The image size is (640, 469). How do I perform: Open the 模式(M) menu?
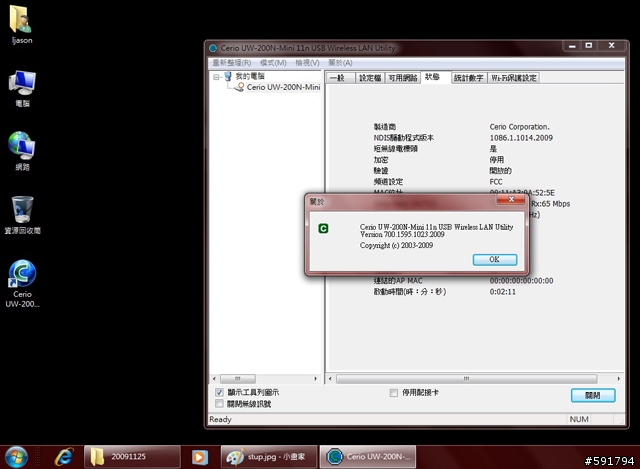273,63
